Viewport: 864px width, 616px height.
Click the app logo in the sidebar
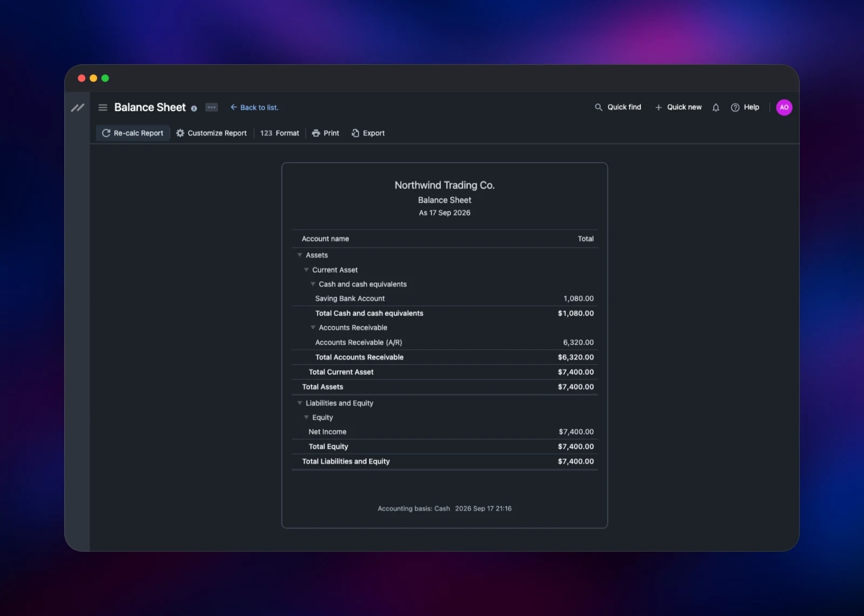pyautogui.click(x=77, y=107)
